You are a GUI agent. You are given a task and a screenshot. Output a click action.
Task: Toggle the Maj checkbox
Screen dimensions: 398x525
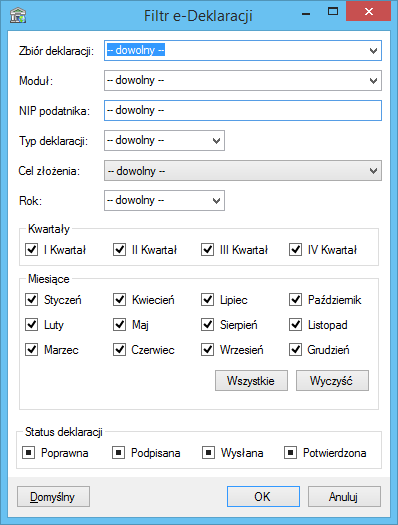tap(120, 324)
